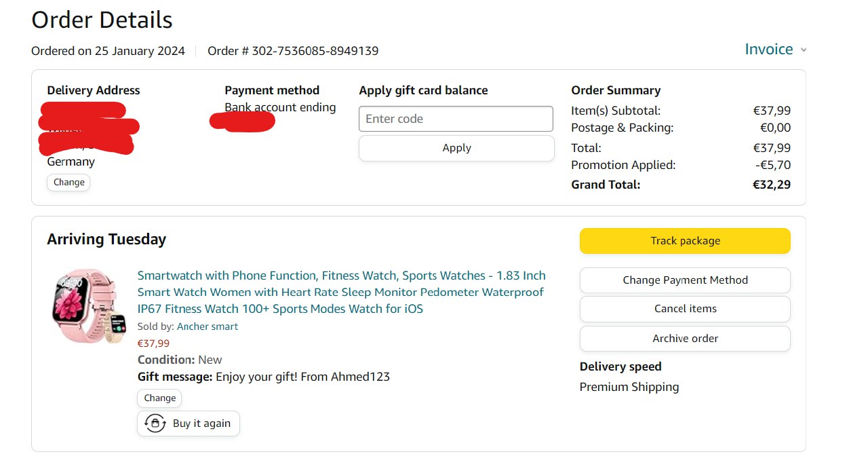
Task: Click the Arriving Tuesday heading
Action: (x=106, y=240)
